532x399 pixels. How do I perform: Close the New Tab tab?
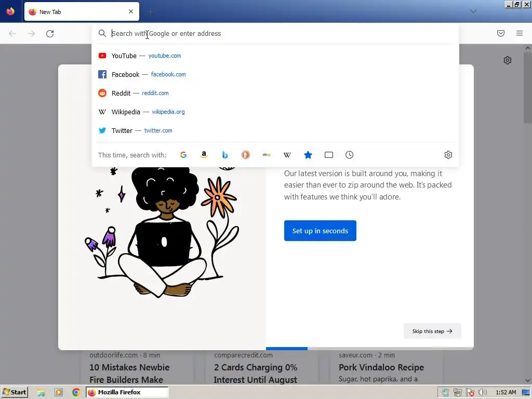(131, 11)
